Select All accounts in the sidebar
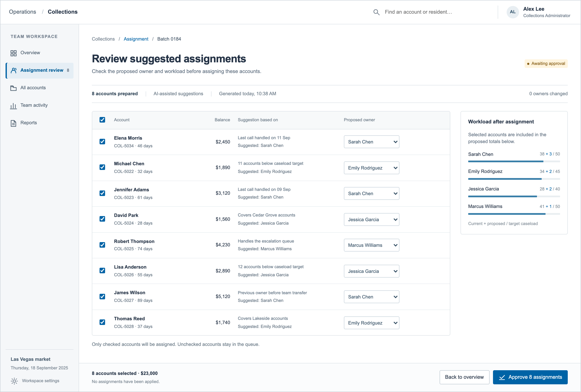 click(40, 88)
